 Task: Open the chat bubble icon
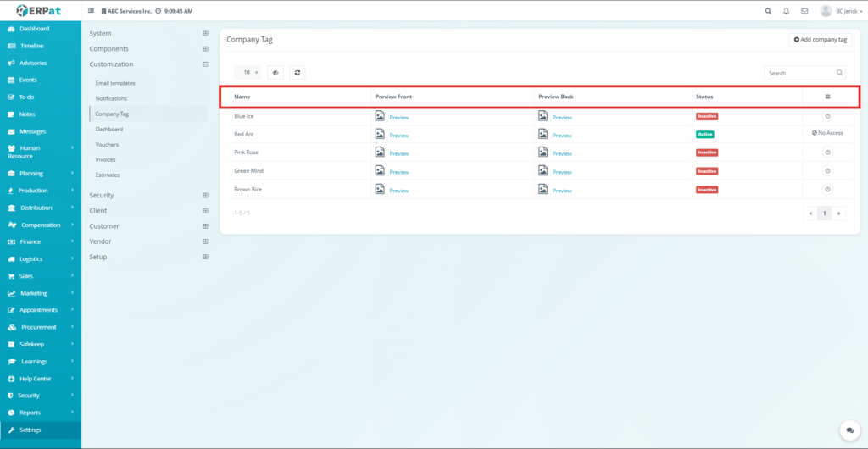(848, 430)
